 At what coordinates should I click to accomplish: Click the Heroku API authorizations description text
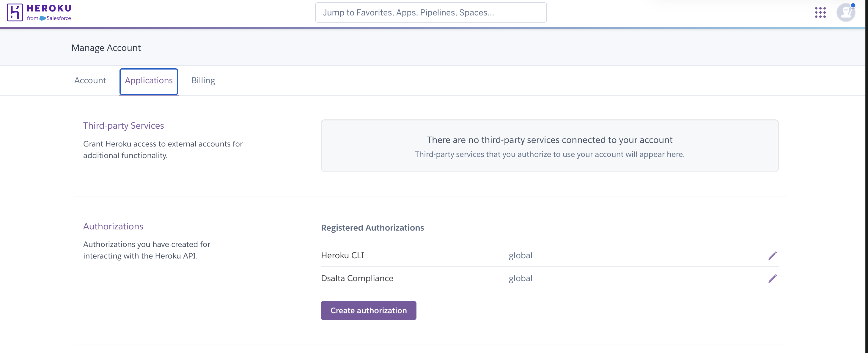147,250
